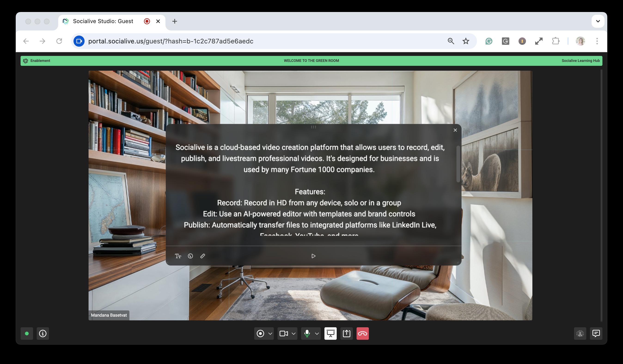Image resolution: width=623 pixels, height=364 pixels.
Task: Toggle the microphone mute button
Action: 307,334
